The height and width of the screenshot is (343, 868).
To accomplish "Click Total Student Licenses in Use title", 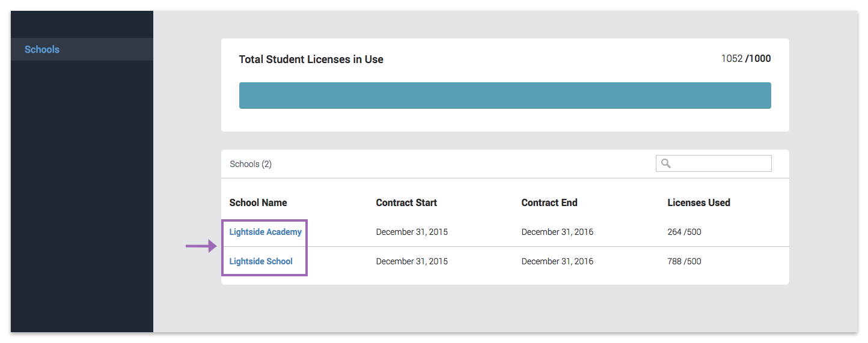I will pyautogui.click(x=311, y=59).
